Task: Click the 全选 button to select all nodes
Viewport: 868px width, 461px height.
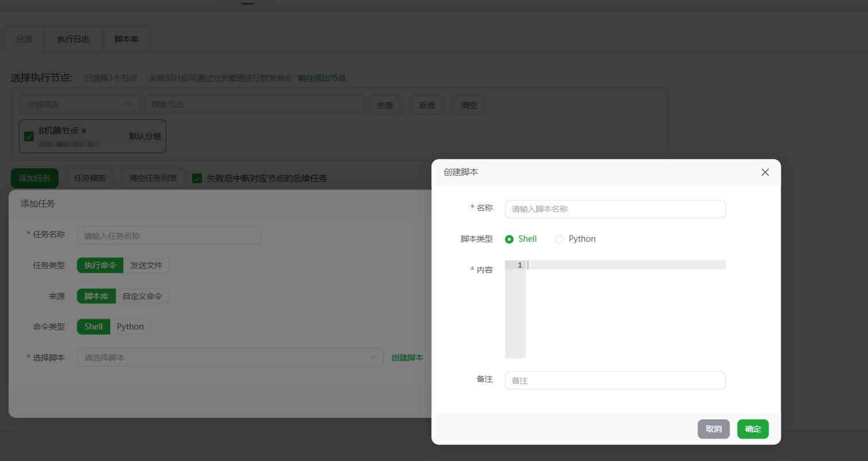Action: tap(384, 104)
